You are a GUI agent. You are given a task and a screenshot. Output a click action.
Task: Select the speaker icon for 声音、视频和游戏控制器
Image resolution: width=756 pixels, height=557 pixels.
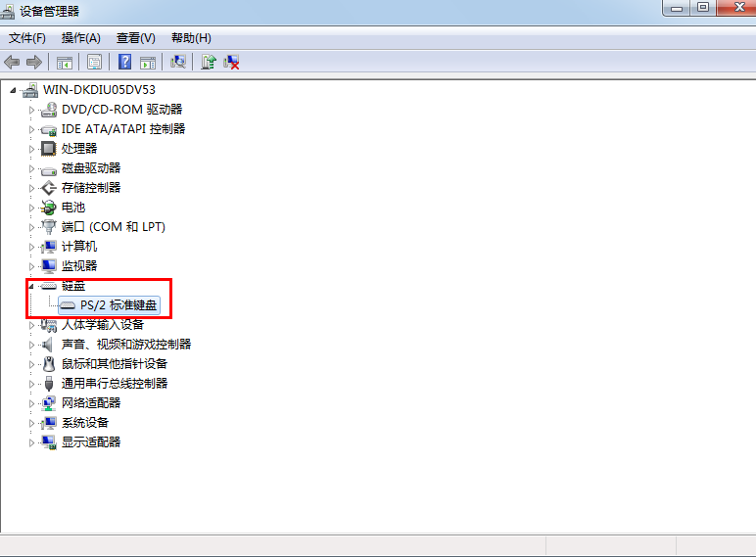click(x=48, y=345)
